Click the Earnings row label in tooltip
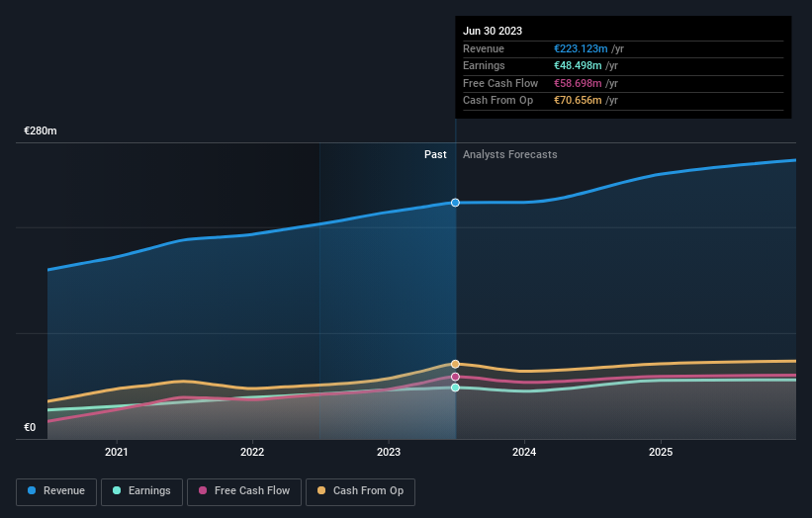 (x=484, y=65)
